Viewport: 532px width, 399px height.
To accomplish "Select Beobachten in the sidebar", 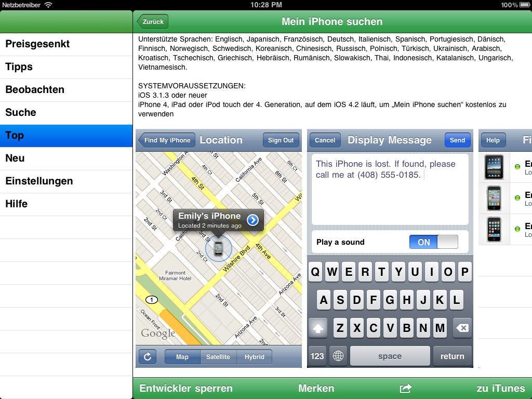I will [x=66, y=90].
